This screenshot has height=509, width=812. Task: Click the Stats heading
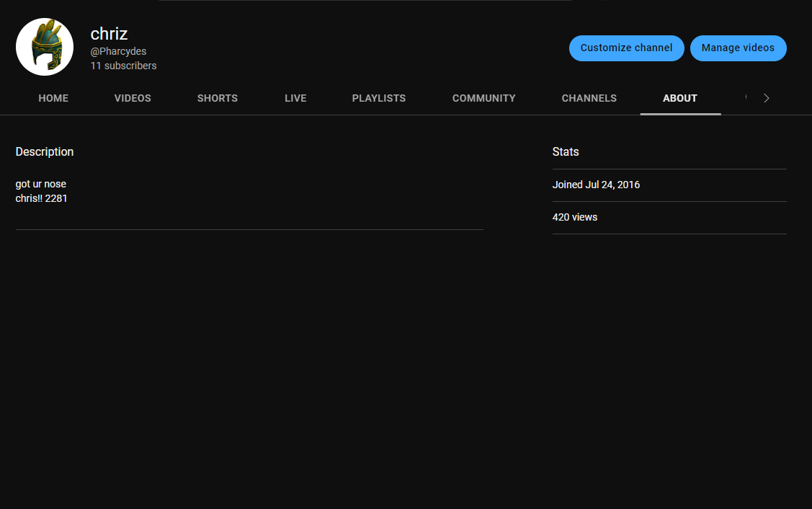point(566,152)
